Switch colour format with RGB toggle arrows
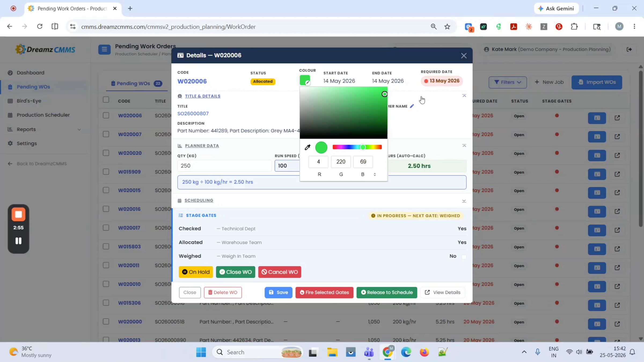644x362 pixels. coord(375,175)
